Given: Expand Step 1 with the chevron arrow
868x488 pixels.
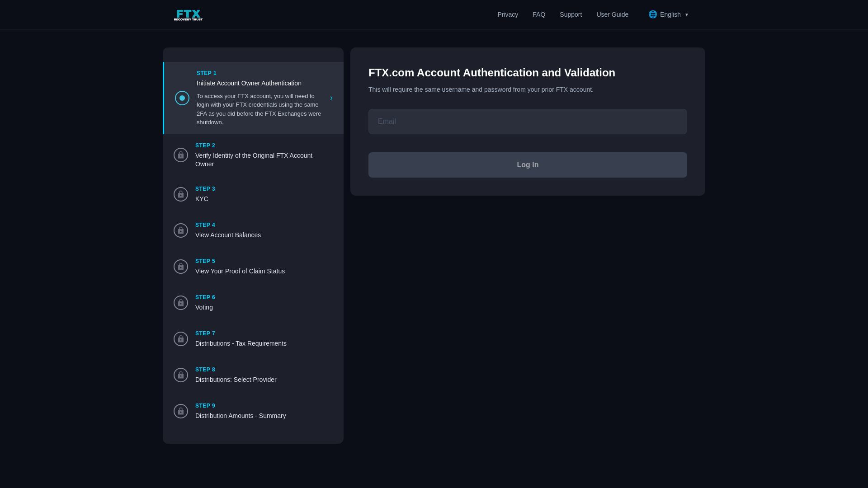Looking at the screenshot, I should pyautogui.click(x=331, y=98).
